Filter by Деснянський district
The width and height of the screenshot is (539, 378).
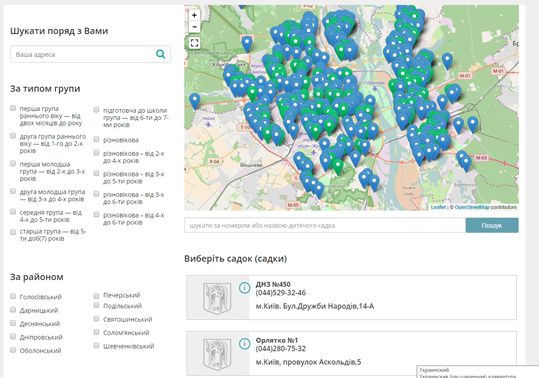click(13, 323)
